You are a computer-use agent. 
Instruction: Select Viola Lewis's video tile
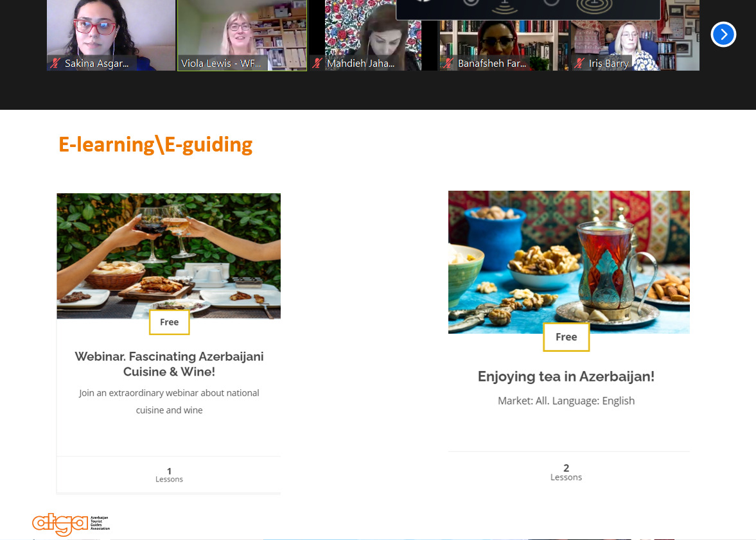pos(242,35)
